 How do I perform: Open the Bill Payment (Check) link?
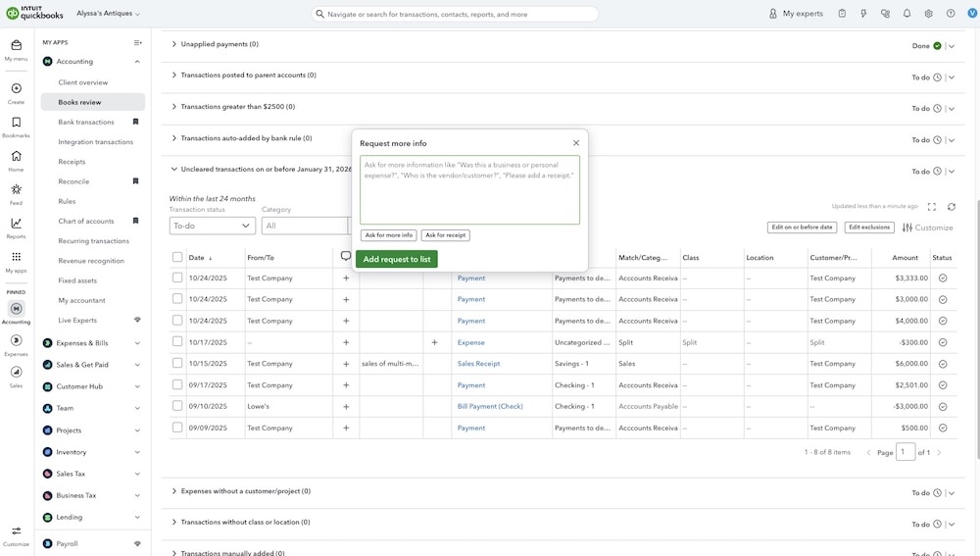click(490, 407)
